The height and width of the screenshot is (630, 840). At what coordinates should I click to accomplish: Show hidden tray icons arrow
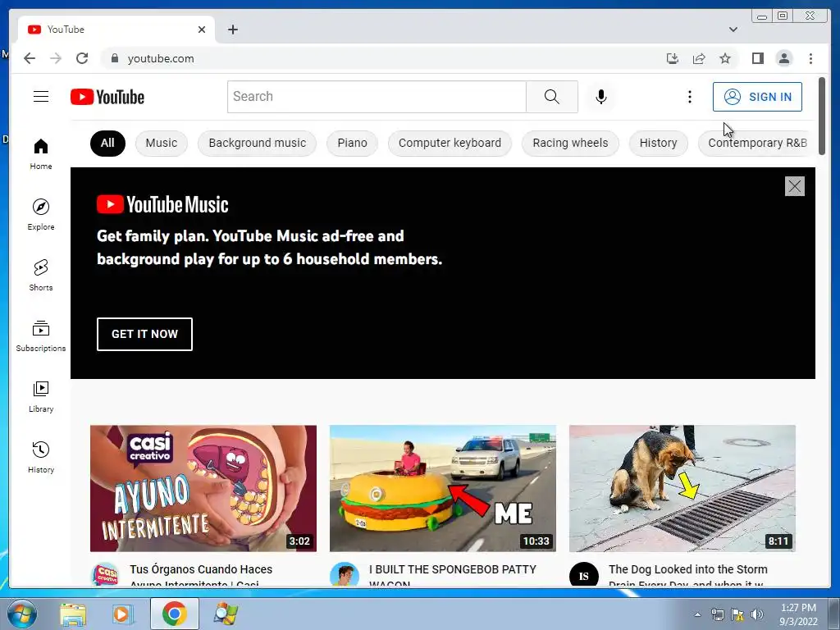[x=697, y=614]
